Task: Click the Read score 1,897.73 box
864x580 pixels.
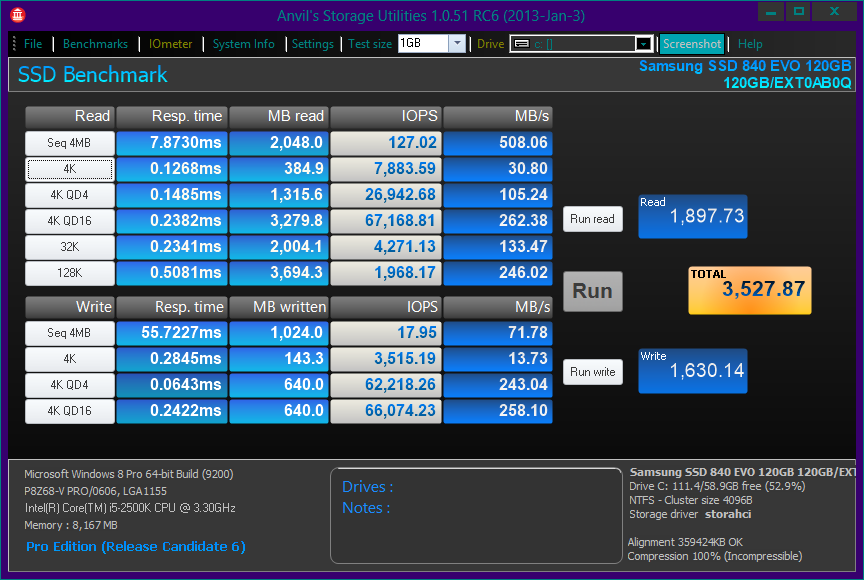Action: coord(693,216)
